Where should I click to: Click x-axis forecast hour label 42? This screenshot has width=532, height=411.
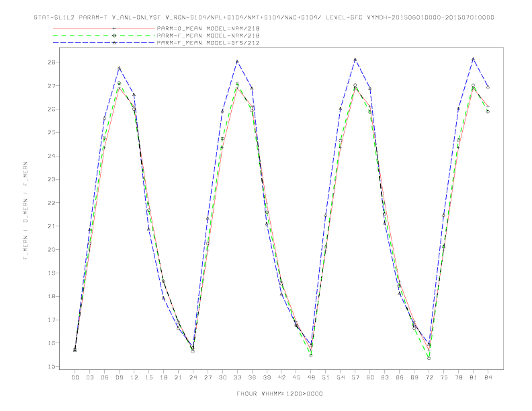281,377
